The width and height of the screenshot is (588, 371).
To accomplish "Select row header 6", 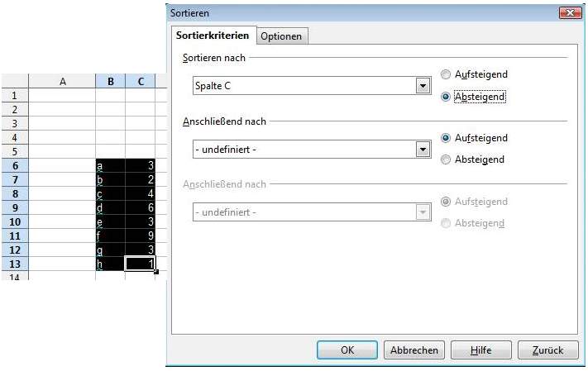I will click(x=14, y=165).
